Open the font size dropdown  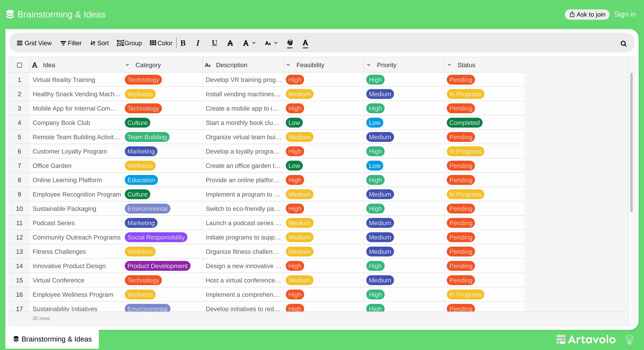[x=271, y=43]
